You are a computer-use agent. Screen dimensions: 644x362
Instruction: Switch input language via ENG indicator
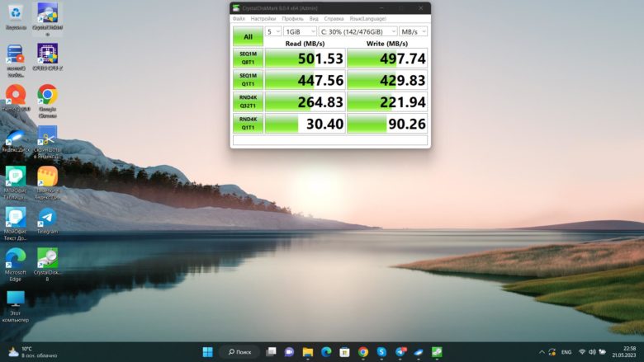click(566, 352)
